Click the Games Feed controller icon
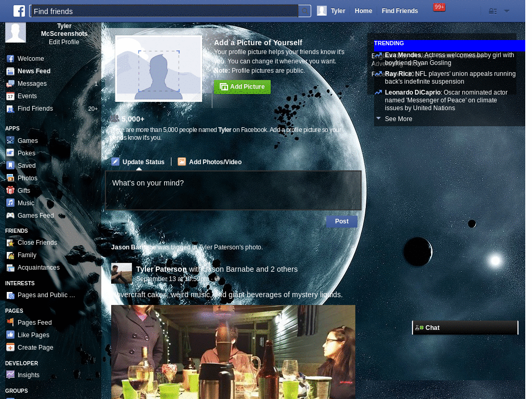This screenshot has width=532, height=399. pyautogui.click(x=10, y=216)
